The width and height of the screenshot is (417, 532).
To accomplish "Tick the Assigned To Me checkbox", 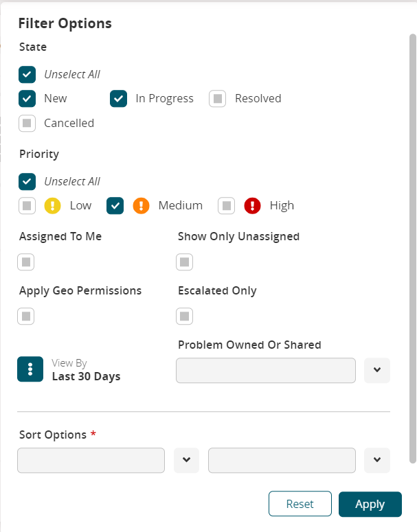I will point(26,262).
